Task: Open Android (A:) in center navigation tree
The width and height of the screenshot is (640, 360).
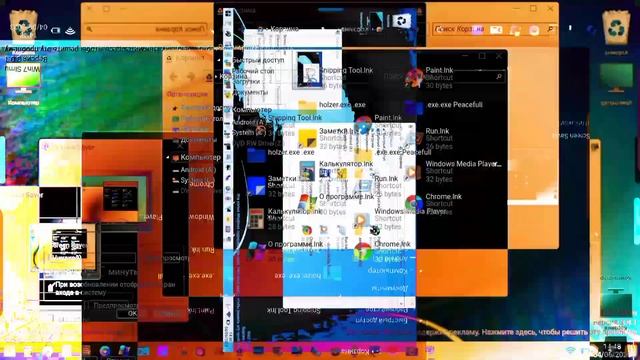Action: [x=249, y=122]
